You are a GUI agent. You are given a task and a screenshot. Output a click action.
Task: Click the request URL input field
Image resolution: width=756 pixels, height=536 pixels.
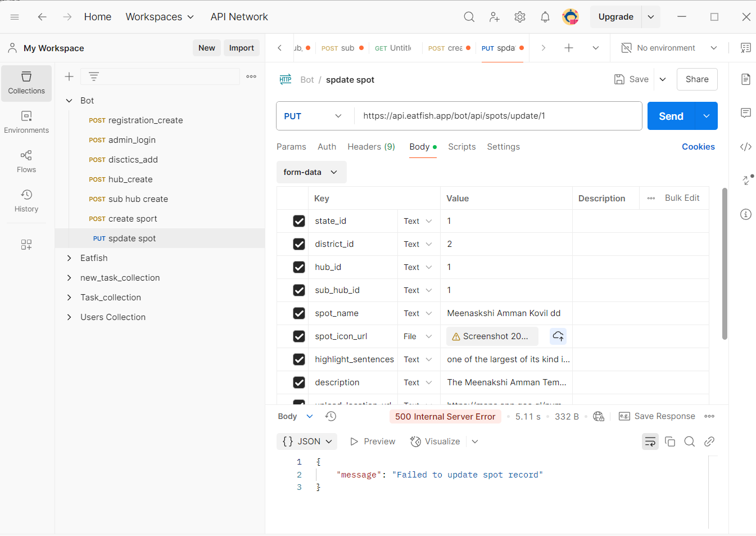pos(497,116)
